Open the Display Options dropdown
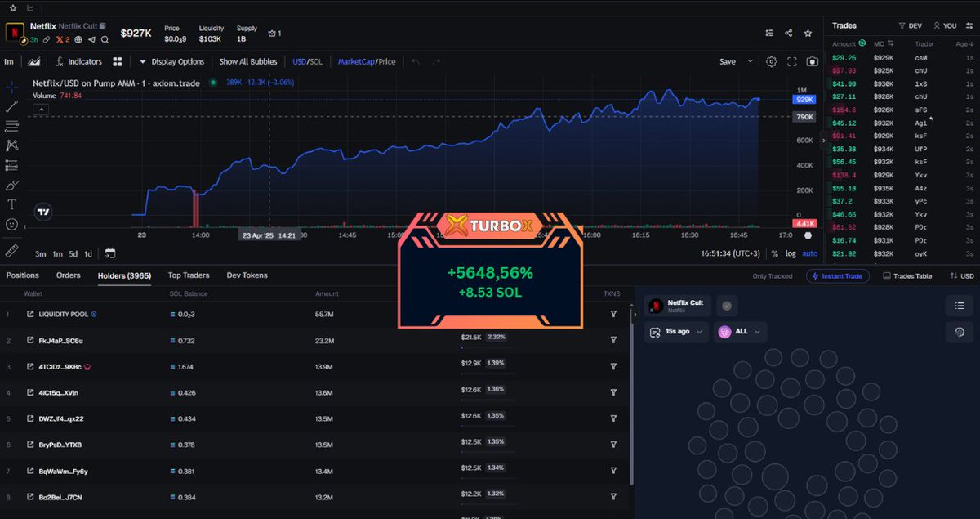The height and width of the screenshot is (519, 980). tap(171, 61)
